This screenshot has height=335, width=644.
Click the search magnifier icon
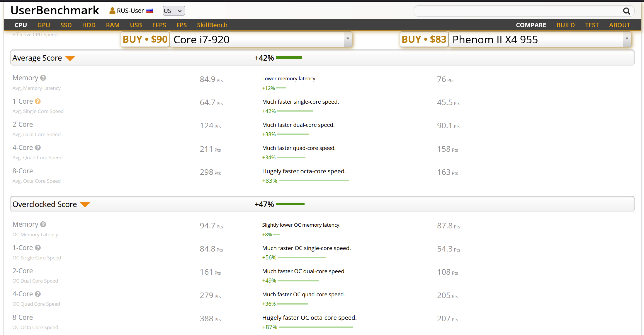click(626, 11)
